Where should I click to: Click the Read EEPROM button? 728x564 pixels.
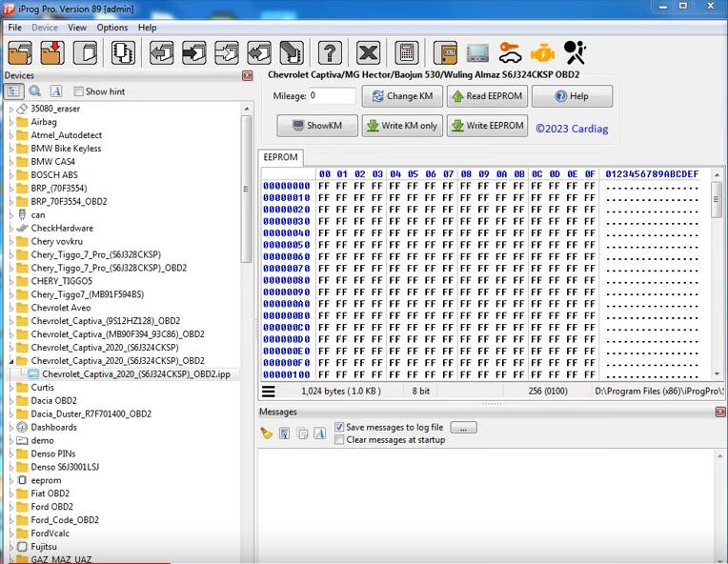487,96
